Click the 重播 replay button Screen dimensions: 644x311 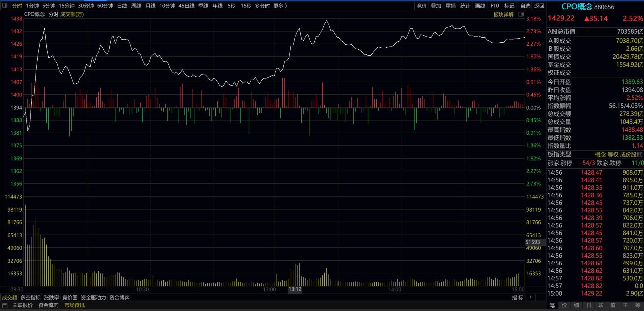pos(451,6)
